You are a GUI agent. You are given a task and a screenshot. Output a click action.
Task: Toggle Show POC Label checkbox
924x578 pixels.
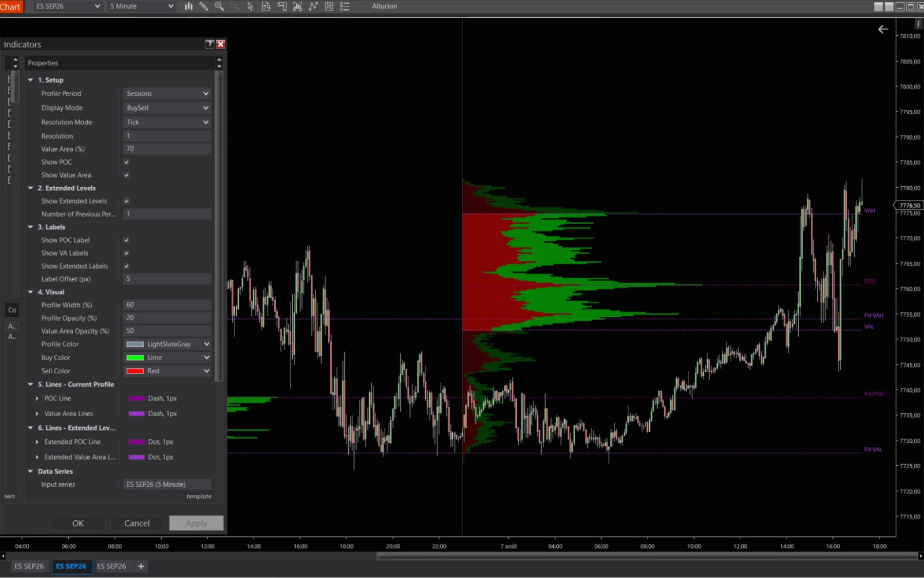[x=126, y=240]
